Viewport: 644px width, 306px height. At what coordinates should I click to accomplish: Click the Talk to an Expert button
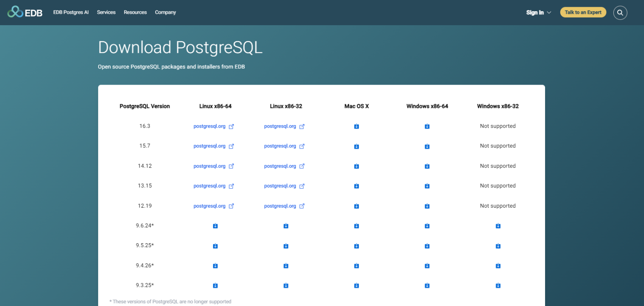click(x=583, y=12)
